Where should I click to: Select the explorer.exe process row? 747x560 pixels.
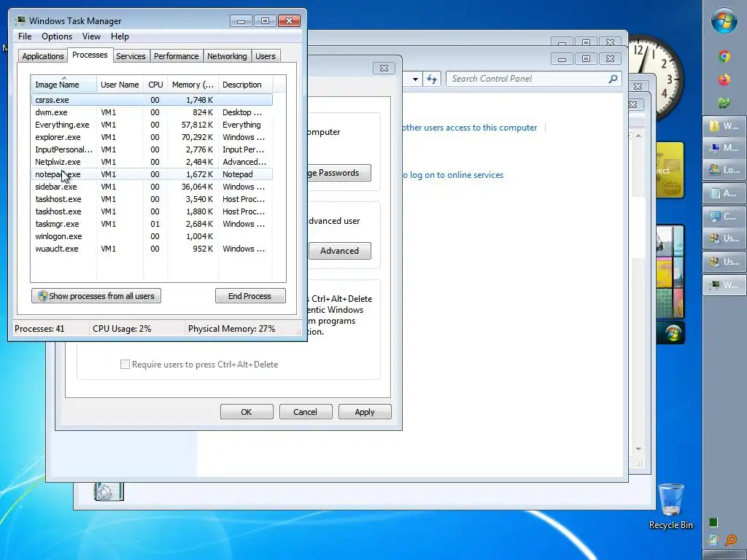point(152,137)
